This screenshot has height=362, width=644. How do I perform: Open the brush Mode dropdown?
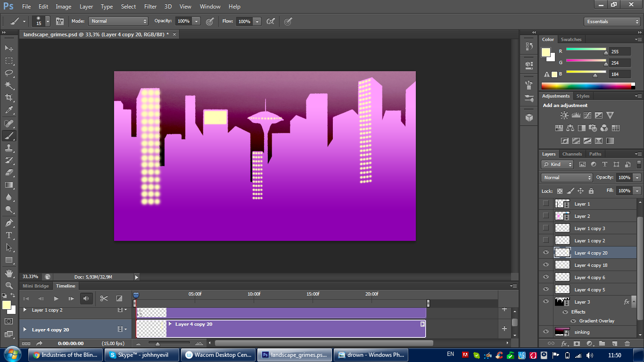(x=118, y=21)
